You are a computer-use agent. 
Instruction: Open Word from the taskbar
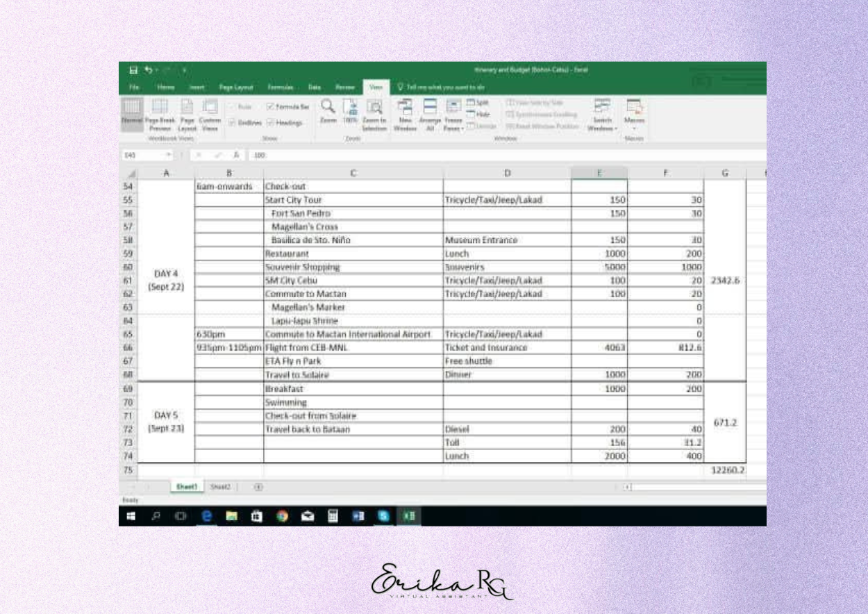[x=358, y=516]
